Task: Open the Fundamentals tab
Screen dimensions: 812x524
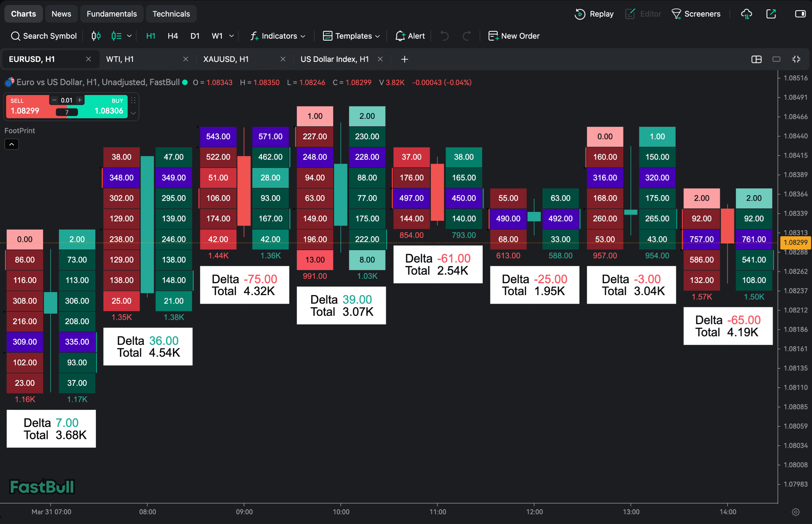Action: (x=112, y=14)
